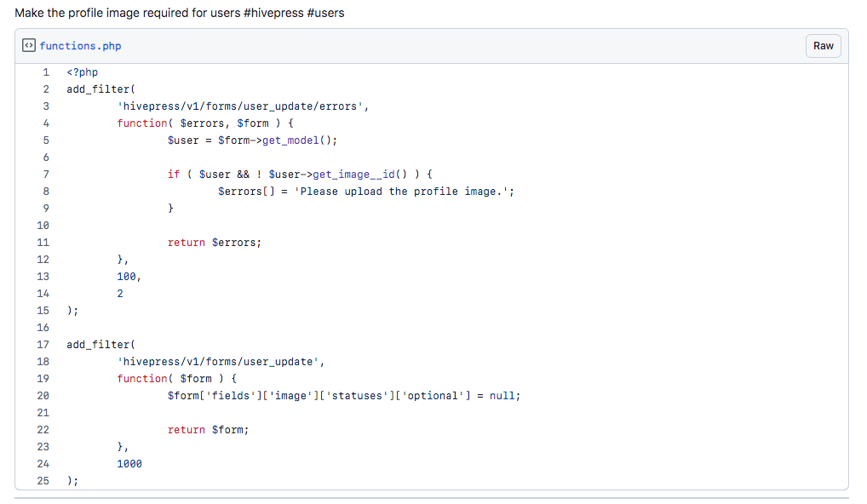
Task: Select line number 11
Action: pos(43,243)
